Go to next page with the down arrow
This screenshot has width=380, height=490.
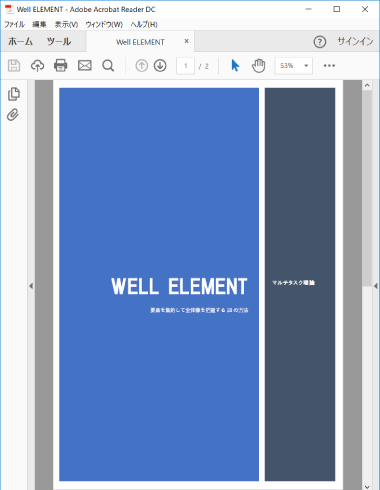160,66
